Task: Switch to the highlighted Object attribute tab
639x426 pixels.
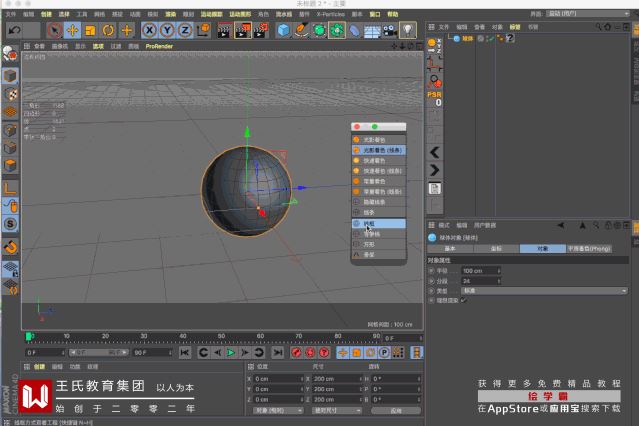Action: (542, 249)
